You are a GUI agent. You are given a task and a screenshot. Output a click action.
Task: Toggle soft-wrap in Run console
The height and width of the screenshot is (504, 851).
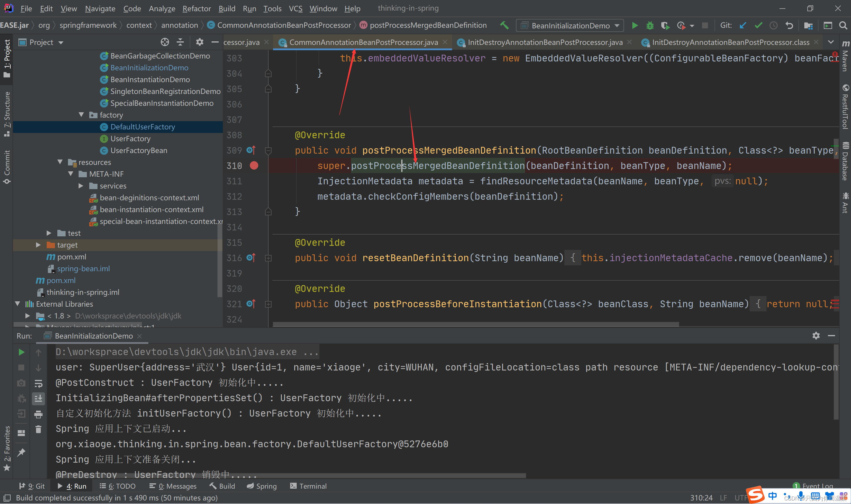(38, 383)
